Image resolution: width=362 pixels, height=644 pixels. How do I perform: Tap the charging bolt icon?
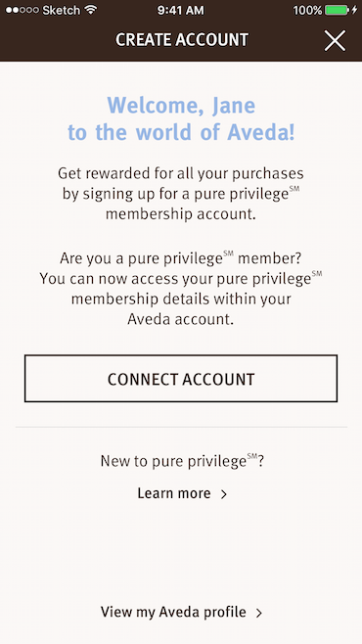click(x=354, y=10)
